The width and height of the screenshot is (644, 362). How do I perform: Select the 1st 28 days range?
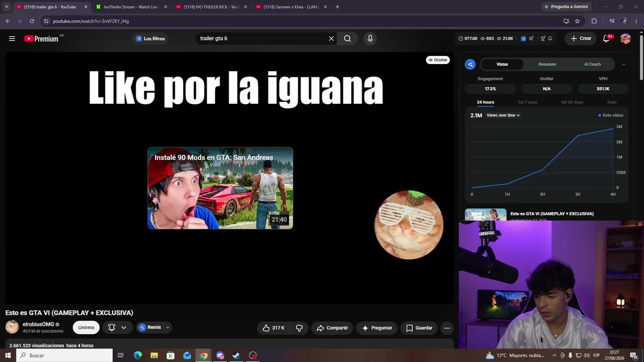click(572, 102)
